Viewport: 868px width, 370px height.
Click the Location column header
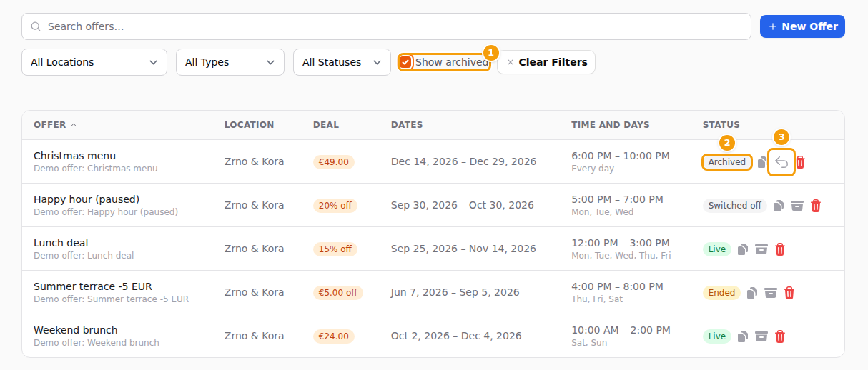tap(249, 125)
